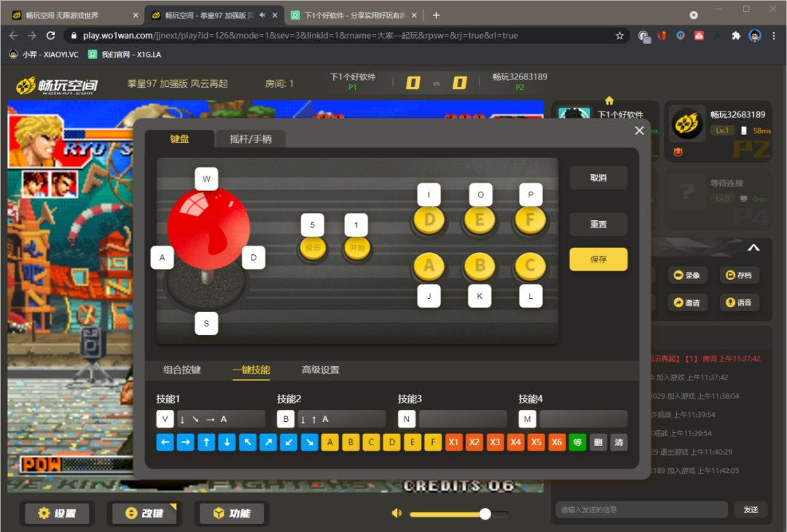Click the up-left diagonal arrow icon

[x=248, y=442]
